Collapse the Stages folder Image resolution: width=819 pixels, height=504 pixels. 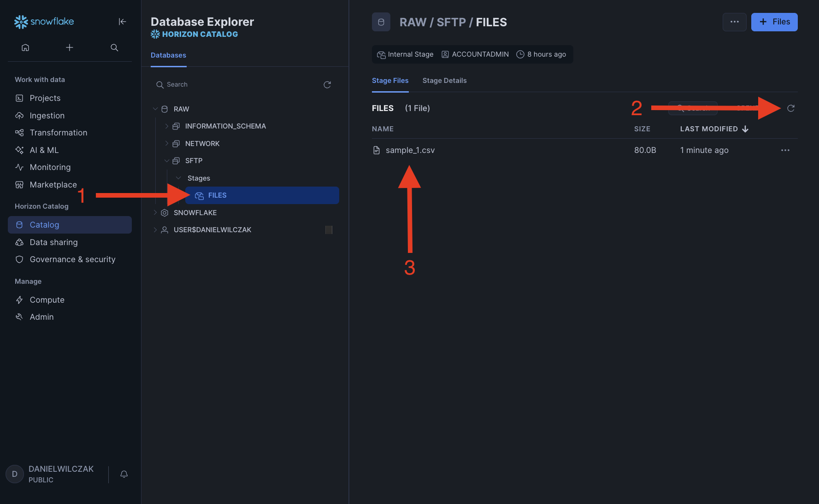point(178,178)
